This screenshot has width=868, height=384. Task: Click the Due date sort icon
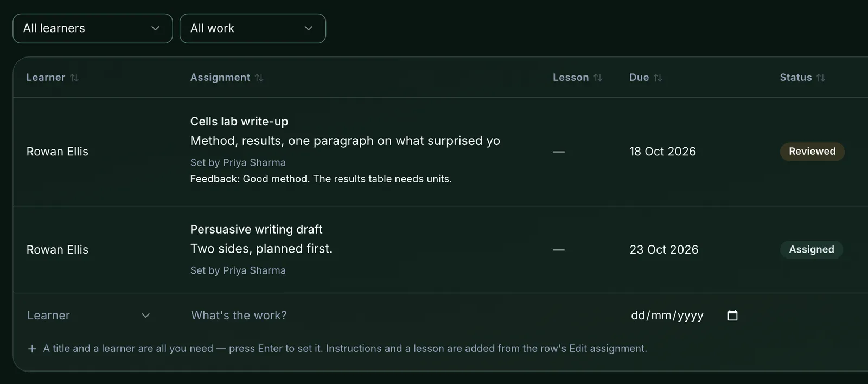point(658,78)
